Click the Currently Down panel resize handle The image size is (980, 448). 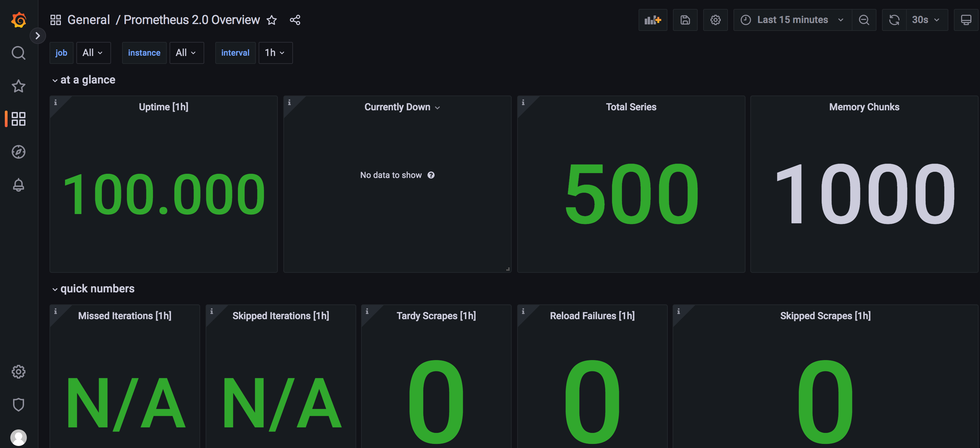pos(508,269)
